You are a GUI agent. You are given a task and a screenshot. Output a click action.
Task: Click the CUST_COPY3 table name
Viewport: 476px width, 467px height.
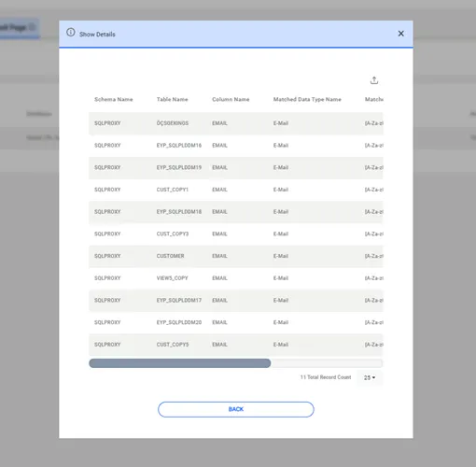coord(173,233)
